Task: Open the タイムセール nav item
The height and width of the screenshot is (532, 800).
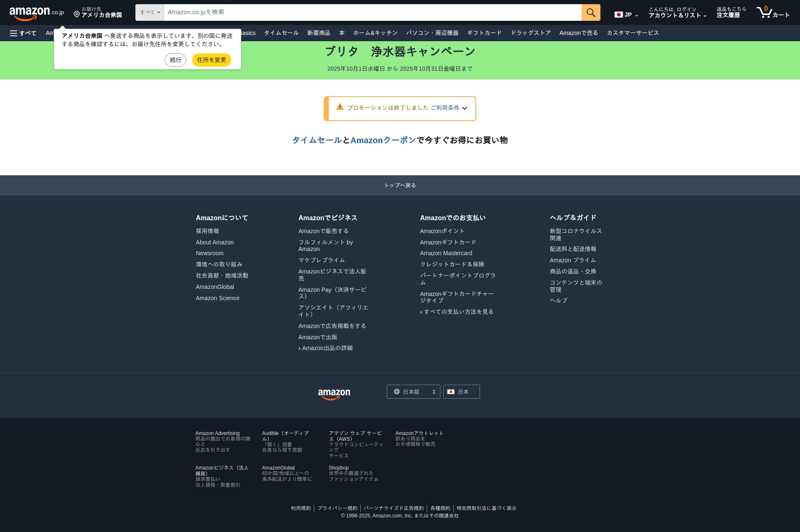Action: 281,33
